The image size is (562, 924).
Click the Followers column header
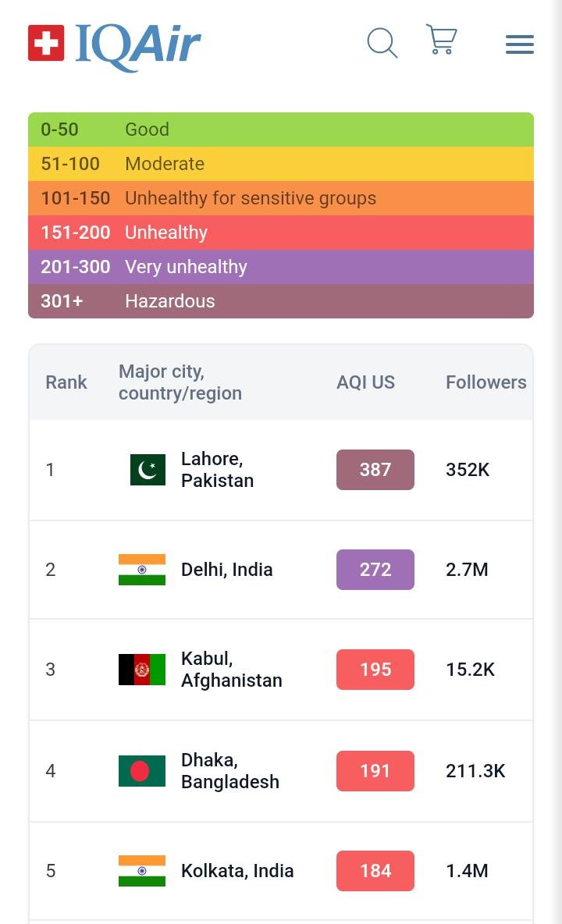pos(486,382)
